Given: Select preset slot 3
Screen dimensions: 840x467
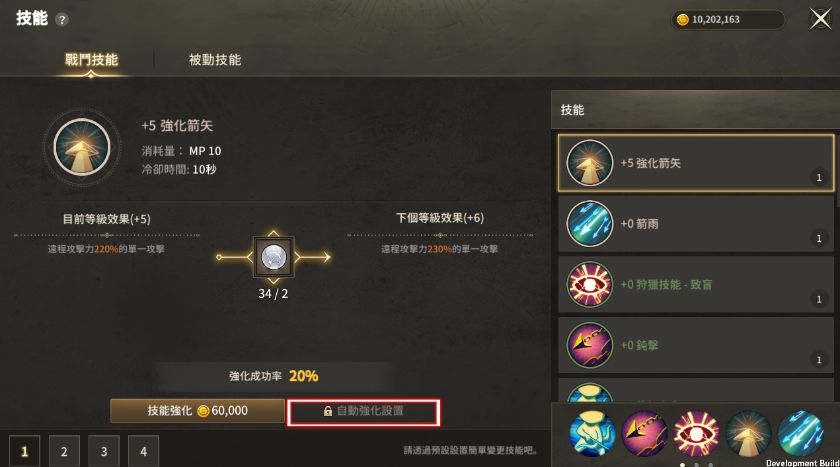Looking at the screenshot, I should click(103, 451).
